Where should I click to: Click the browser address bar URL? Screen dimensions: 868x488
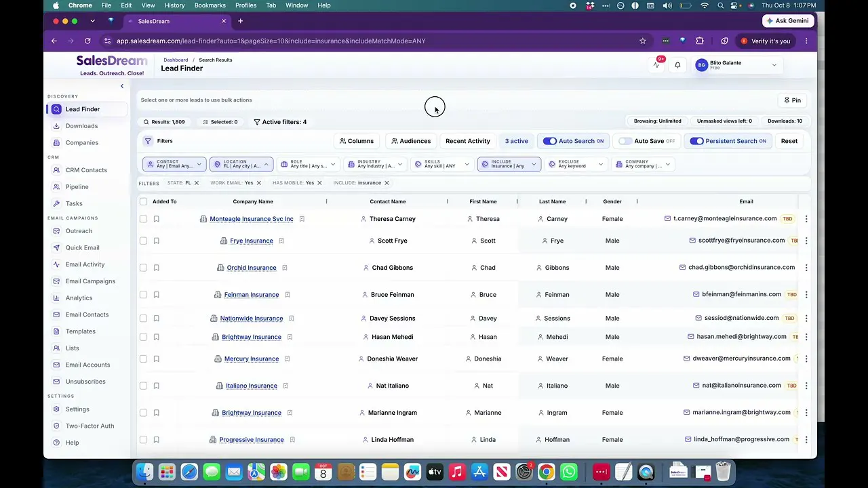(x=271, y=41)
